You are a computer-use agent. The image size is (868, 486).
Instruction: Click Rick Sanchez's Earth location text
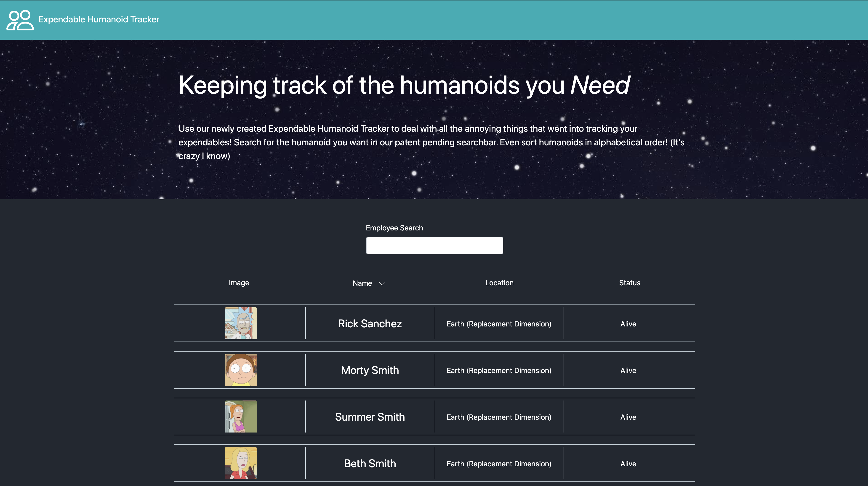coord(499,324)
